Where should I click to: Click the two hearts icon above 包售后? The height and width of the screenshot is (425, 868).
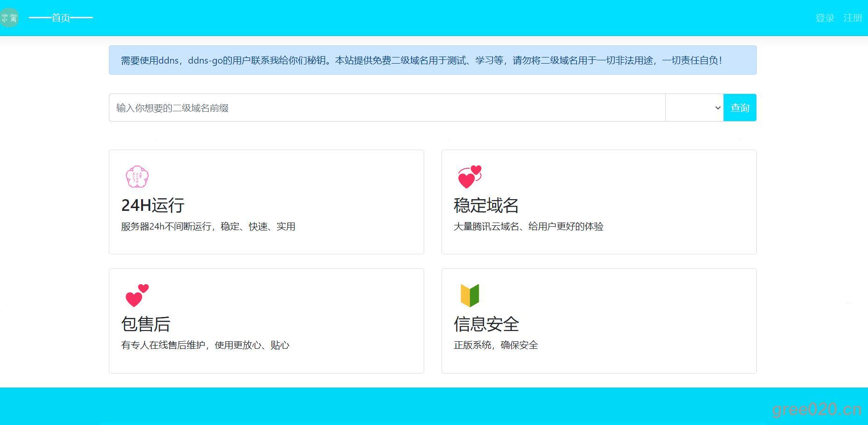click(137, 295)
